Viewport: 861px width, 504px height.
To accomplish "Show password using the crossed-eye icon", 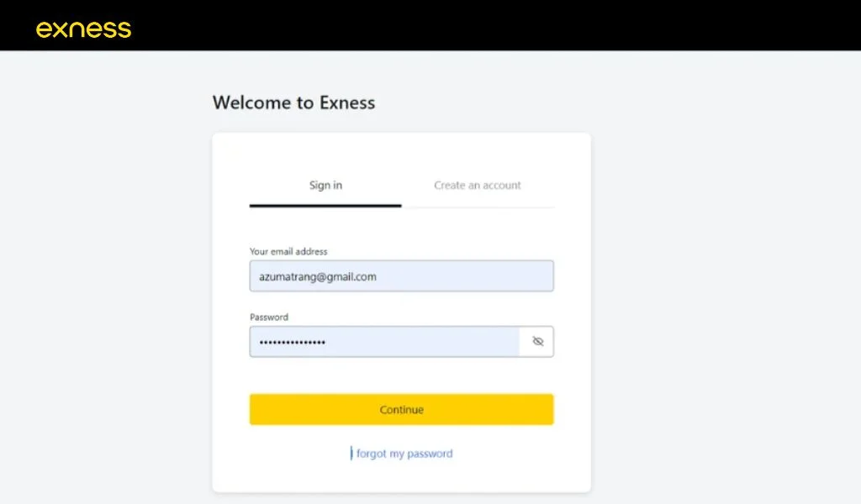I will pyautogui.click(x=537, y=342).
